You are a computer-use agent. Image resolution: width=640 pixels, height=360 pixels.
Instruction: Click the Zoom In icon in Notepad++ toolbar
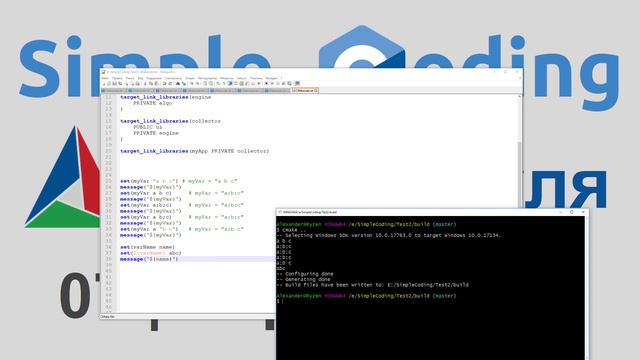pyautogui.click(x=191, y=83)
